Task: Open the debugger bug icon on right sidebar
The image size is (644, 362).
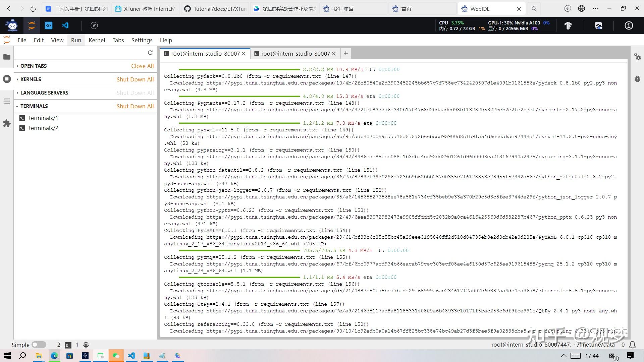Action: pyautogui.click(x=637, y=79)
